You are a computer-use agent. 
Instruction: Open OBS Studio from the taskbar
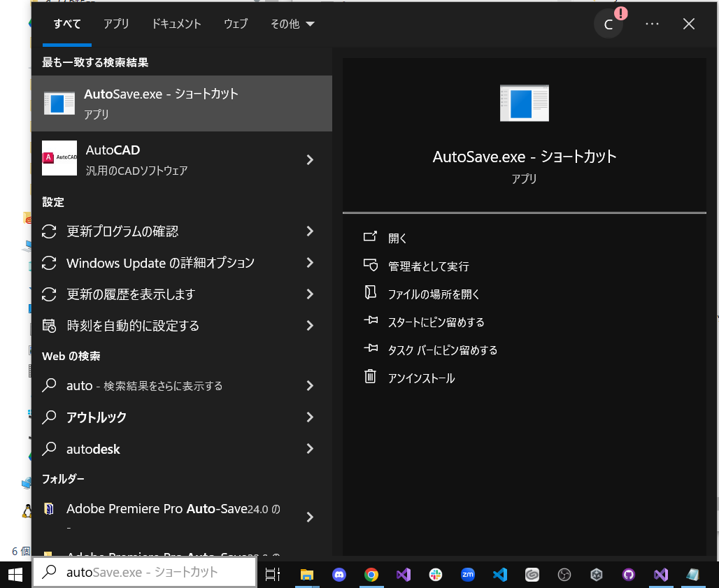click(x=564, y=574)
